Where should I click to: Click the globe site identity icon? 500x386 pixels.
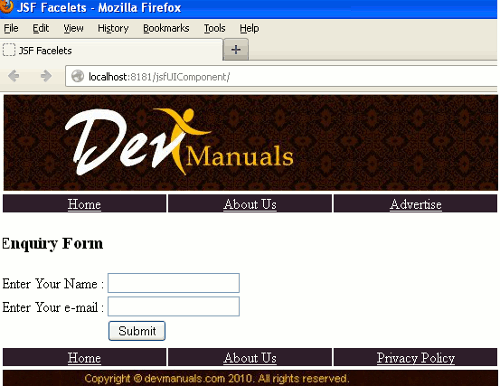pyautogui.click(x=77, y=76)
